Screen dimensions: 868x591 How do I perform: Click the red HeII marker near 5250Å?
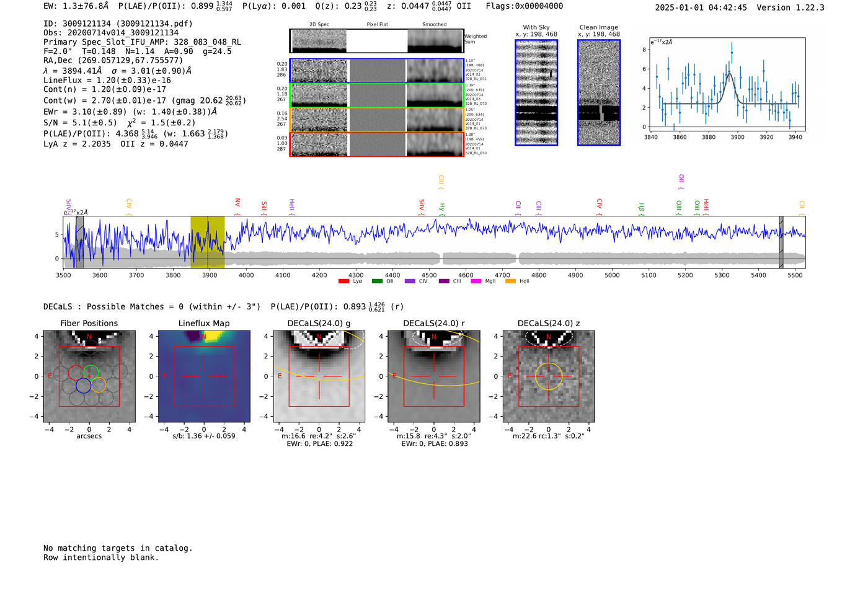point(706,208)
